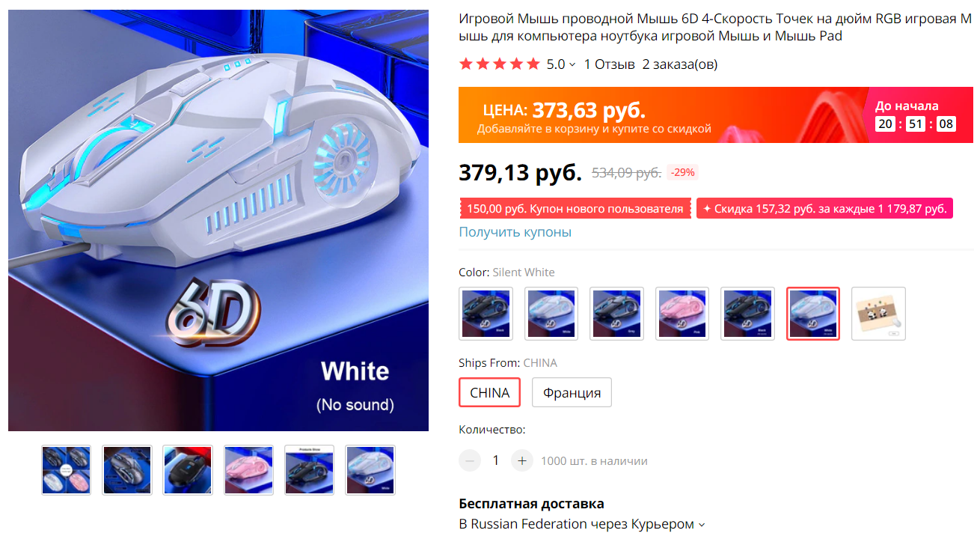Viewport: 980px width, 542px height.
Task: Click the quantity input showing 1
Action: click(x=495, y=460)
